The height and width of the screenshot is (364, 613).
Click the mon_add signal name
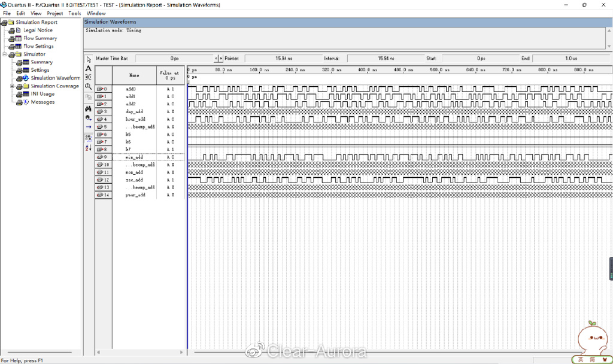pos(134,172)
